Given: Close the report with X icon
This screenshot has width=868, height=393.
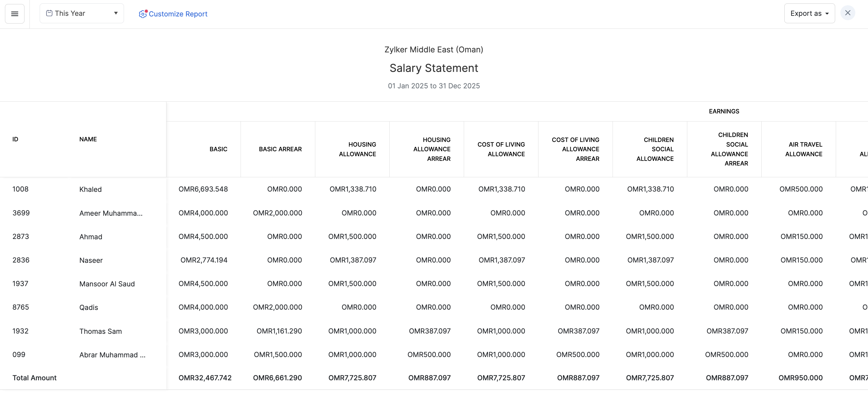Looking at the screenshot, I should (848, 13).
